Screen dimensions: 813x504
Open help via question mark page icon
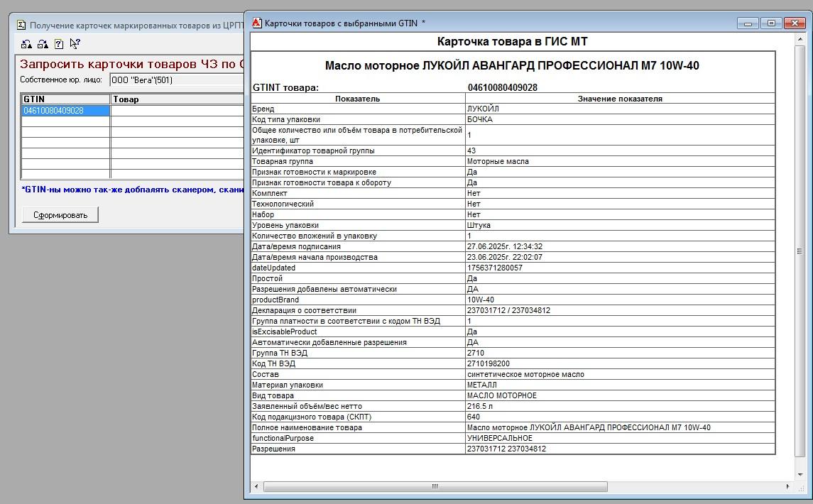[59, 44]
